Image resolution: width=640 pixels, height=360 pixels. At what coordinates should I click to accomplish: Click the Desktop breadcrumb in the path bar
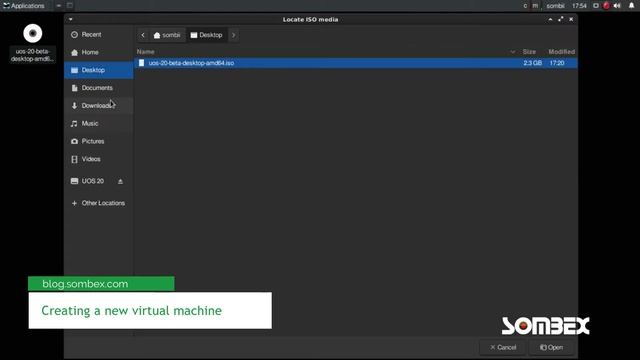tap(207, 35)
